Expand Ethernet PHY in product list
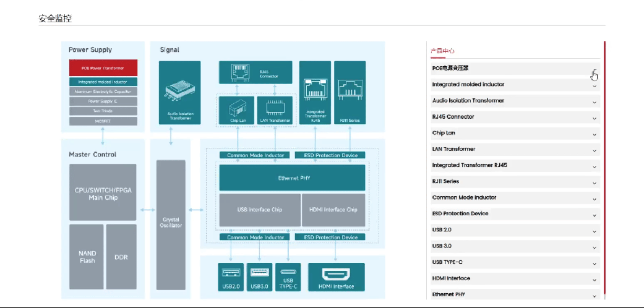The height and width of the screenshot is (308, 644). pos(515,294)
